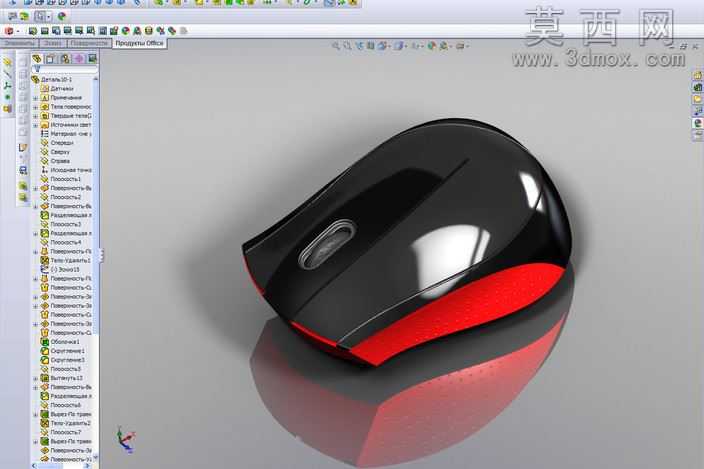Expand the Источники света node

click(35, 125)
